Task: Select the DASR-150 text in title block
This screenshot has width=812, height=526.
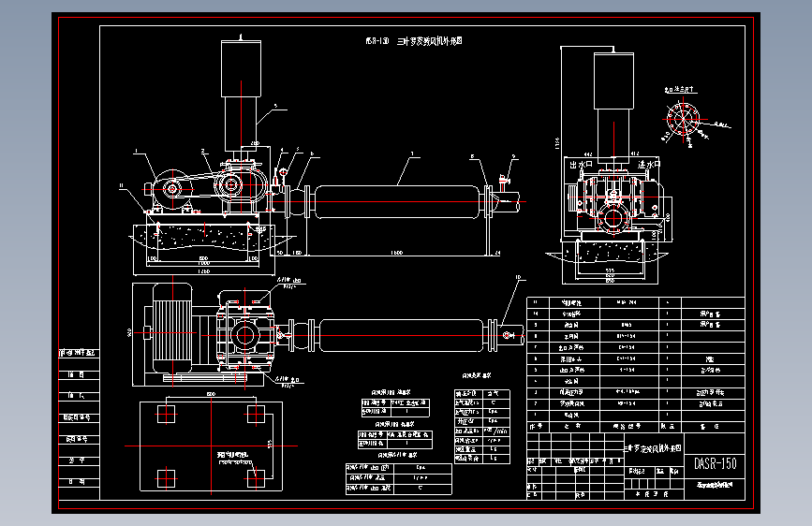Action: click(716, 463)
